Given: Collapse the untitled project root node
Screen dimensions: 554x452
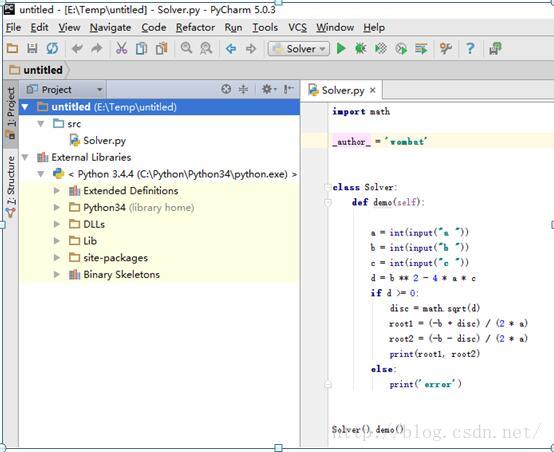Looking at the screenshot, I should click(25, 107).
